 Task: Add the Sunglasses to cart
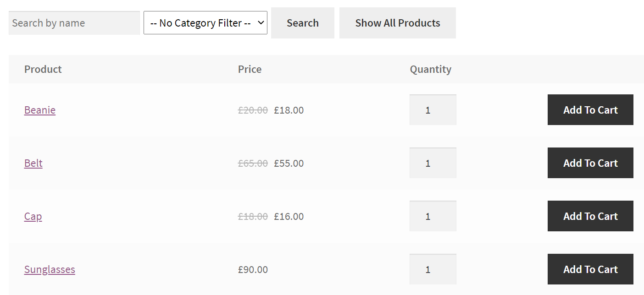[x=590, y=269]
